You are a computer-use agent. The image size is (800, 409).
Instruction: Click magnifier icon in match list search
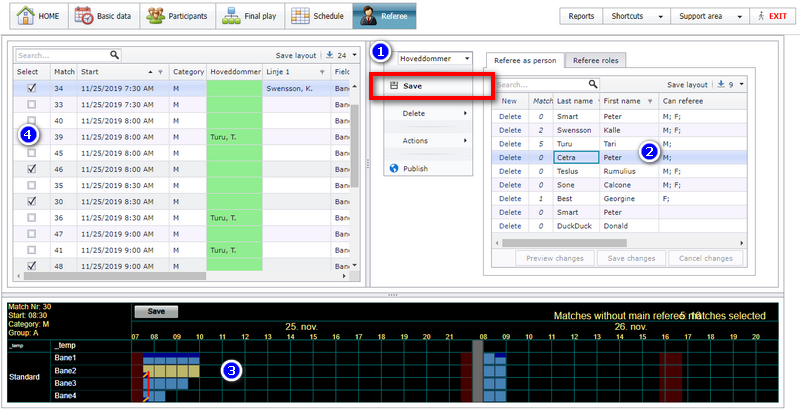tap(114, 55)
